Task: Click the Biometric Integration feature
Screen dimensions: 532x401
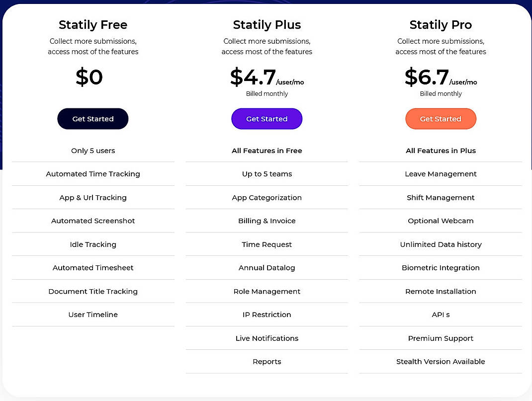Action: coord(441,267)
